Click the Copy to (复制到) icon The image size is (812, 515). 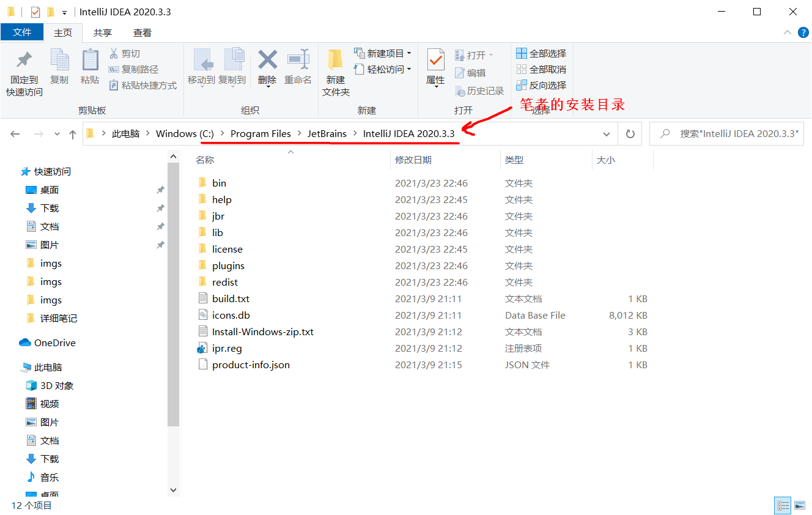point(234,60)
